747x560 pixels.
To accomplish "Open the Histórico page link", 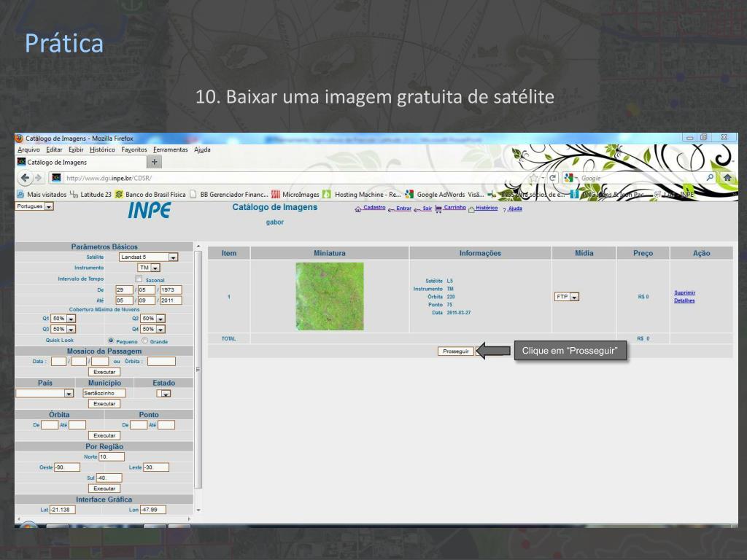I will click(x=487, y=208).
